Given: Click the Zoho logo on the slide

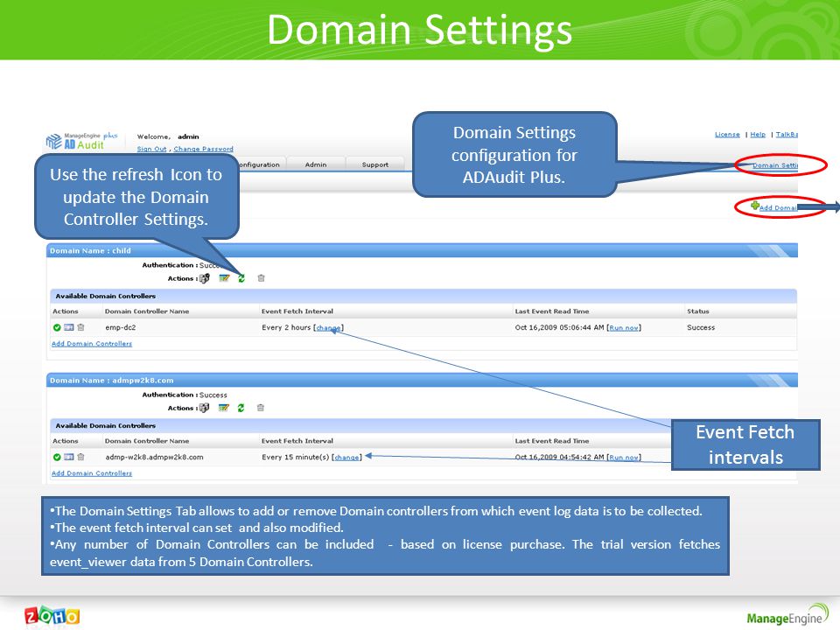Looking at the screenshot, I should point(52,616).
